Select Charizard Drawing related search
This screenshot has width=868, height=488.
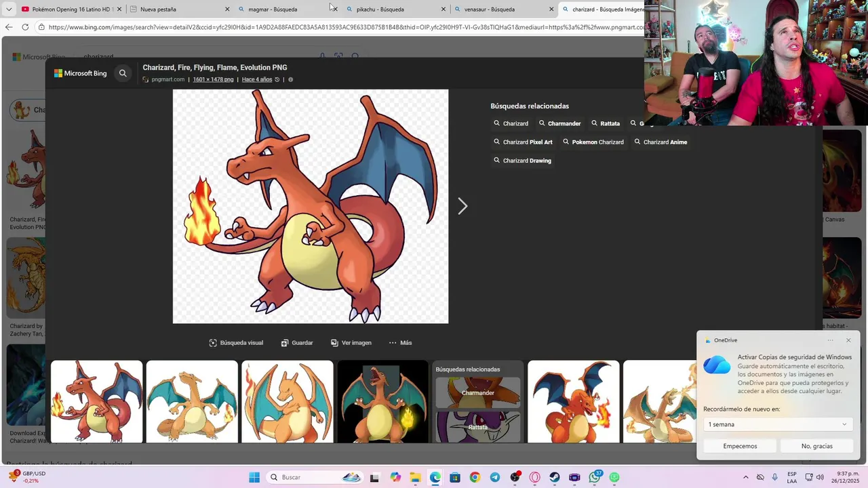[x=522, y=161]
